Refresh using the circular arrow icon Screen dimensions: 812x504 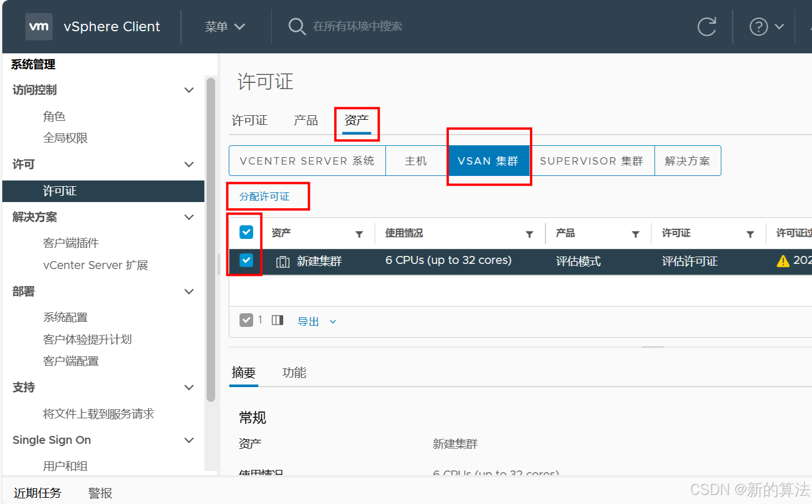click(x=706, y=27)
